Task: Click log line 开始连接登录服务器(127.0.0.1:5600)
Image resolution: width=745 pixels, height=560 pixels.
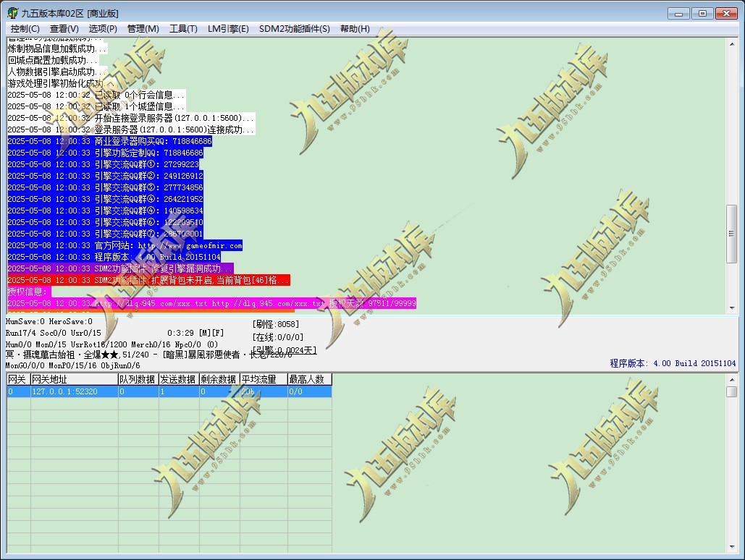Action: tap(131, 118)
